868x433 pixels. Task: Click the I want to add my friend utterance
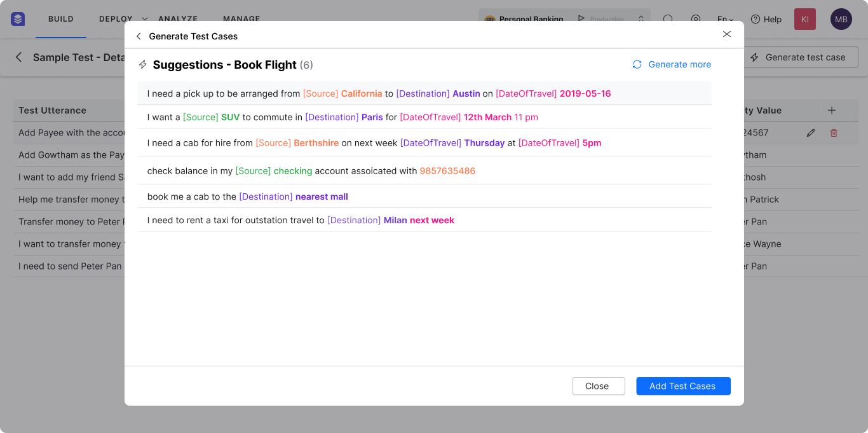click(71, 177)
